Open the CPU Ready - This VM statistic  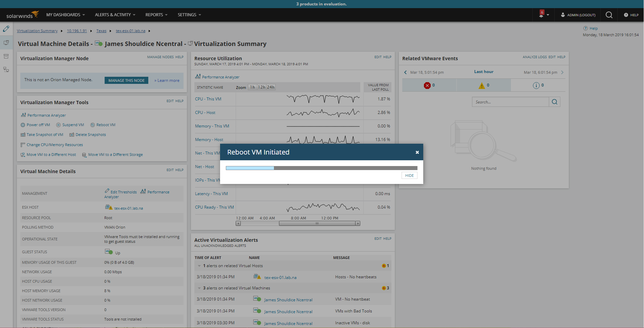point(214,207)
